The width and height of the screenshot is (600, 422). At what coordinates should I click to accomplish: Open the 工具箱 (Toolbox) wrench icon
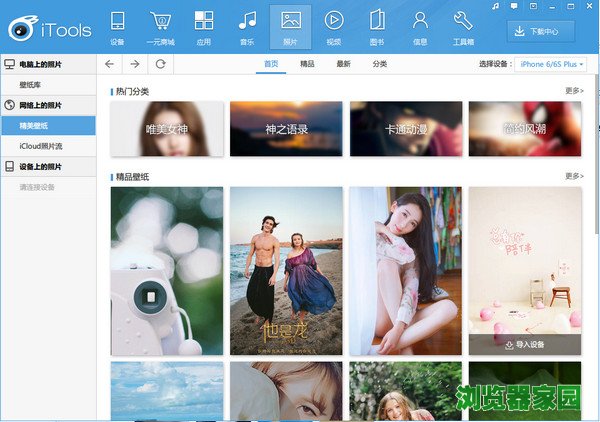point(463,25)
